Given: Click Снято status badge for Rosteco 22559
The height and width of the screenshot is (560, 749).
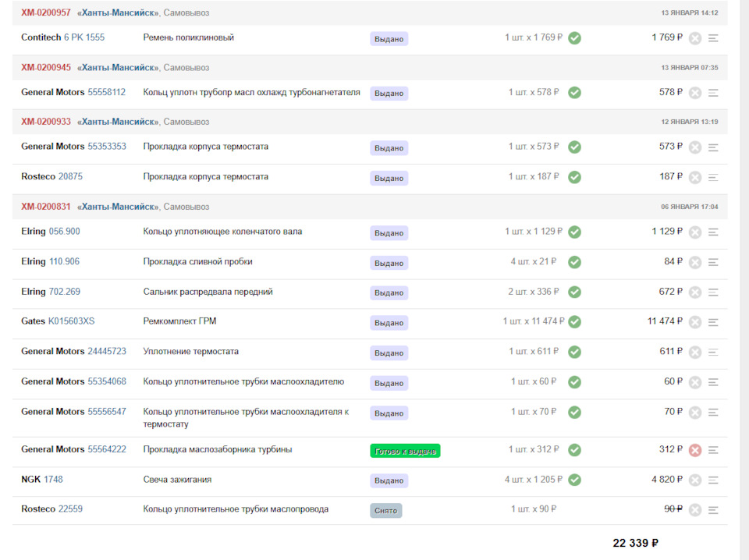Looking at the screenshot, I should [386, 511].
